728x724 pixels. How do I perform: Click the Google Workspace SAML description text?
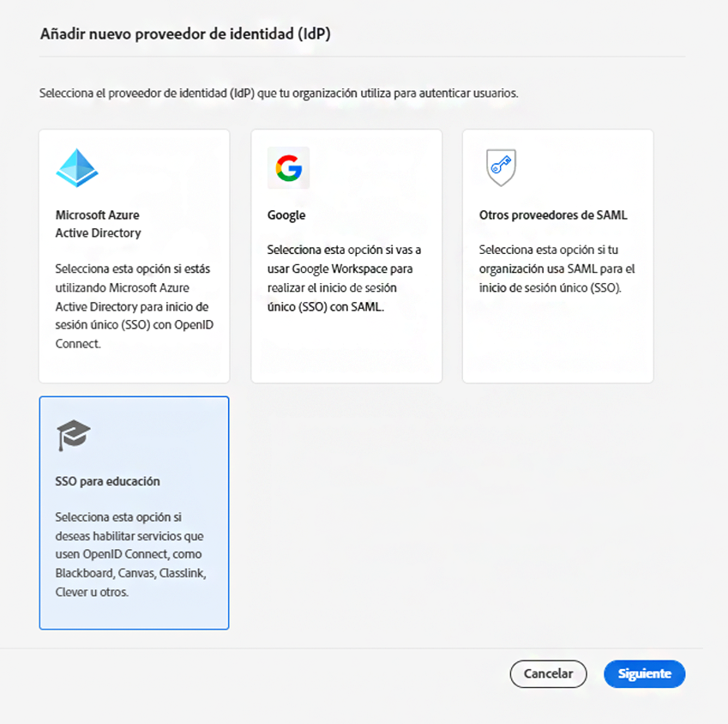pyautogui.click(x=344, y=279)
